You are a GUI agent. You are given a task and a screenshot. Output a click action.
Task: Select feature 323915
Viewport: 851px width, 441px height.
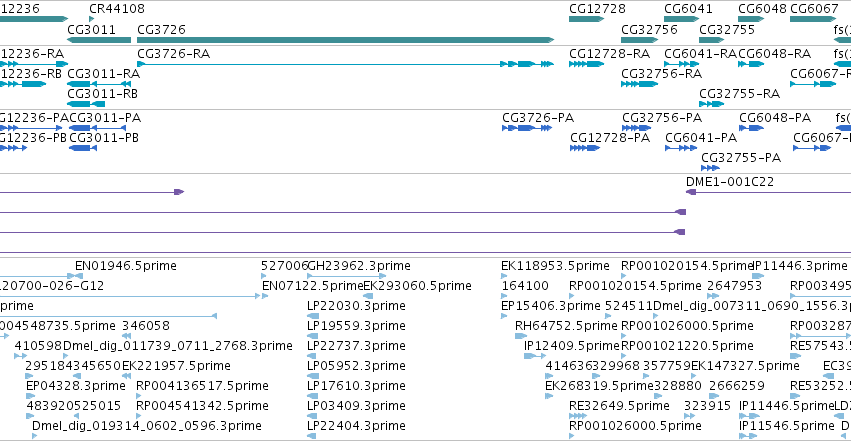click(707, 406)
